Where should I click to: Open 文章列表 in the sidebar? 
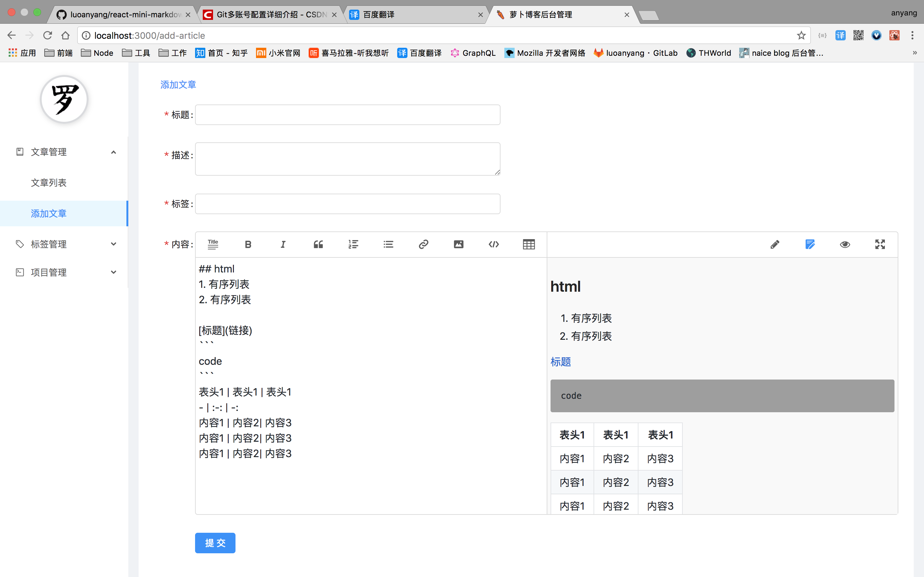(49, 182)
